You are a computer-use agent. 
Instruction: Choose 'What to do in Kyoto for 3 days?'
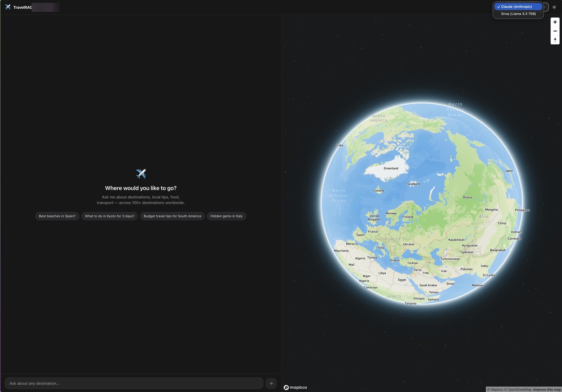(110, 216)
